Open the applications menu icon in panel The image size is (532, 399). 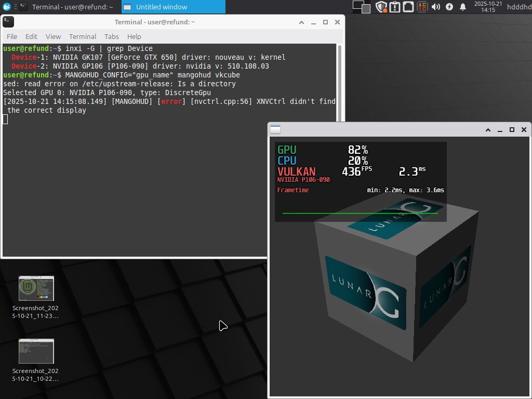(6, 6)
